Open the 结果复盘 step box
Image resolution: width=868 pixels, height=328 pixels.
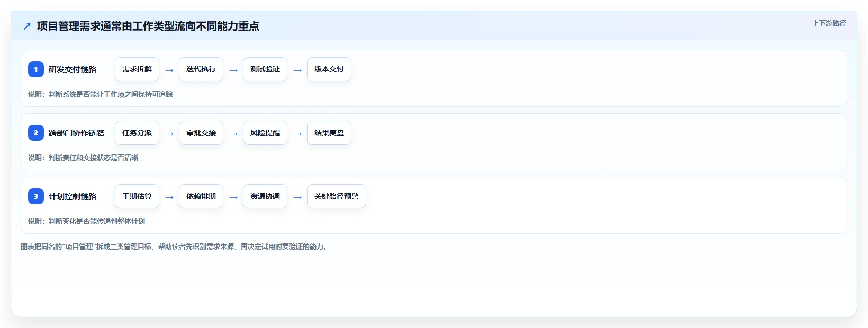[x=329, y=133]
